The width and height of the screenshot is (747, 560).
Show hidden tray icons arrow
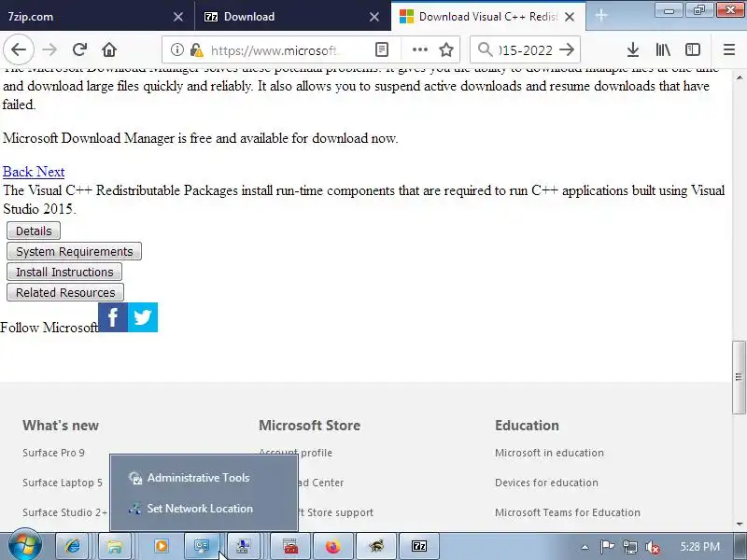pos(585,547)
